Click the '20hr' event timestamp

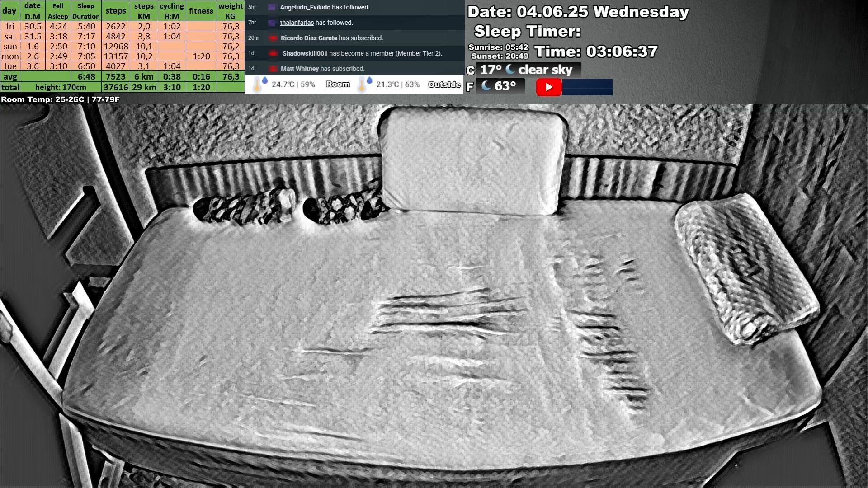(253, 38)
